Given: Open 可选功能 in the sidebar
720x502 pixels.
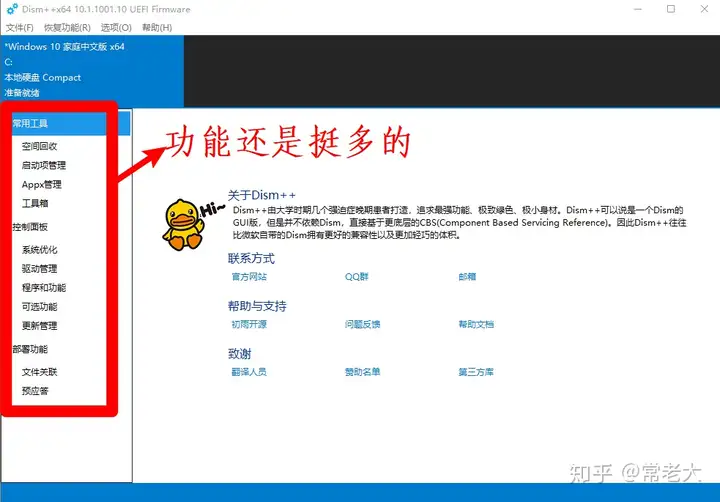Looking at the screenshot, I should pos(39,307).
